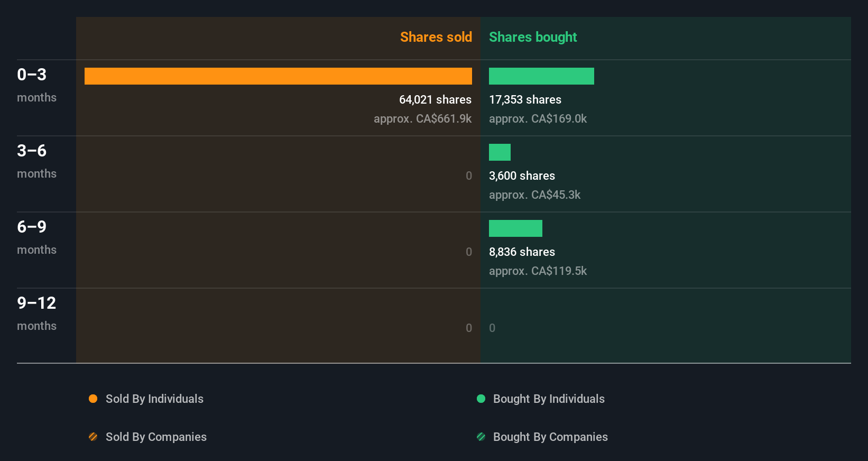The width and height of the screenshot is (868, 461).
Task: Click the 0–3 months row label
Action: point(36,85)
